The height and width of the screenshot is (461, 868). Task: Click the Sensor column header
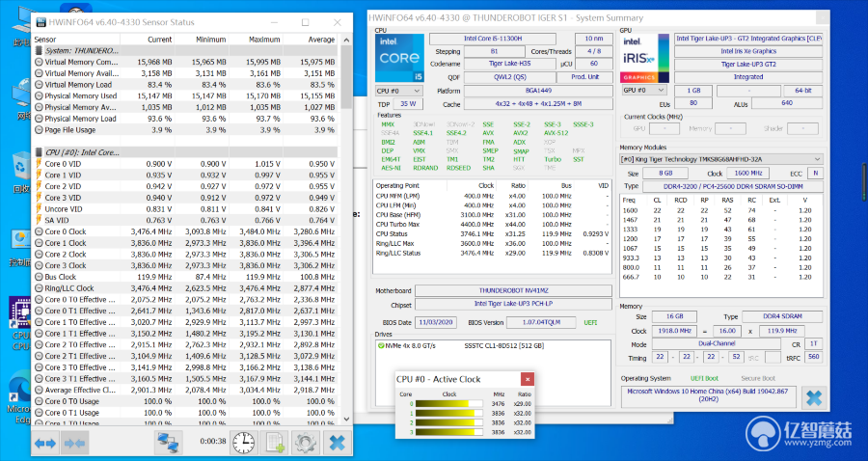76,40
